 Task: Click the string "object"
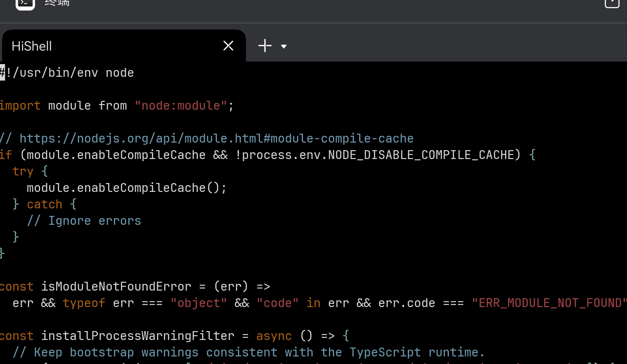[x=199, y=303]
